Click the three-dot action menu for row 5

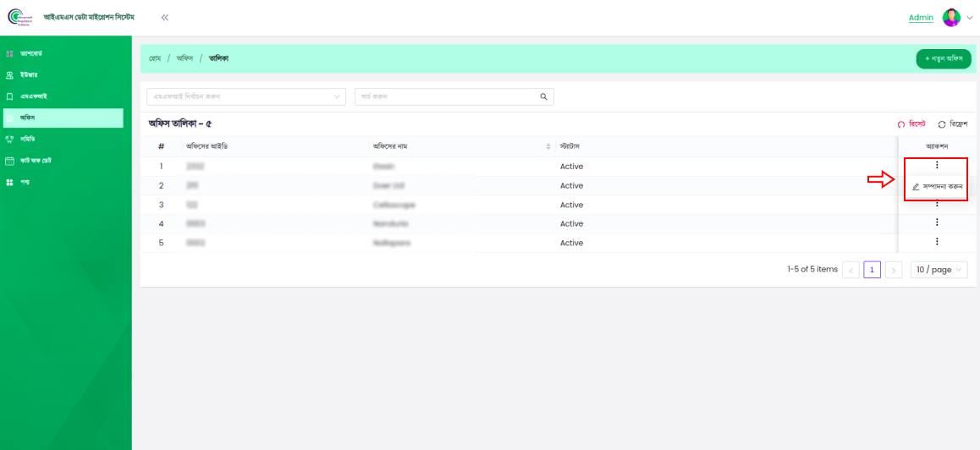(937, 242)
